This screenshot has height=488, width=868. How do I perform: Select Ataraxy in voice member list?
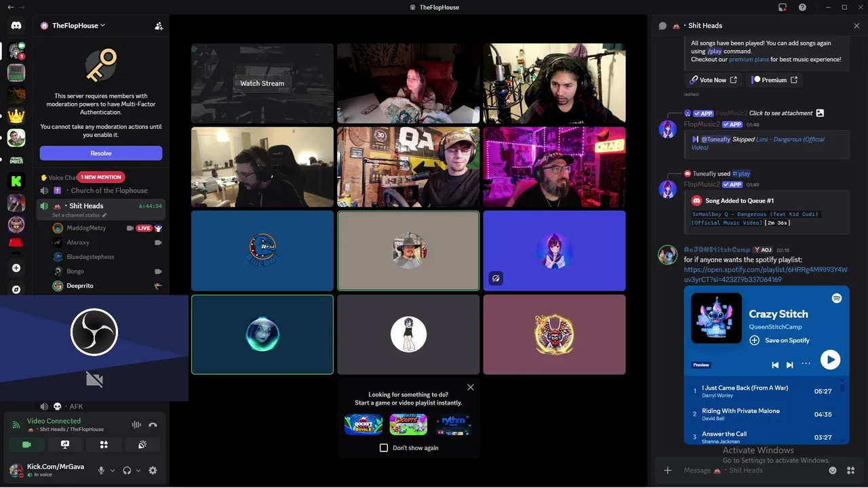(x=108, y=243)
